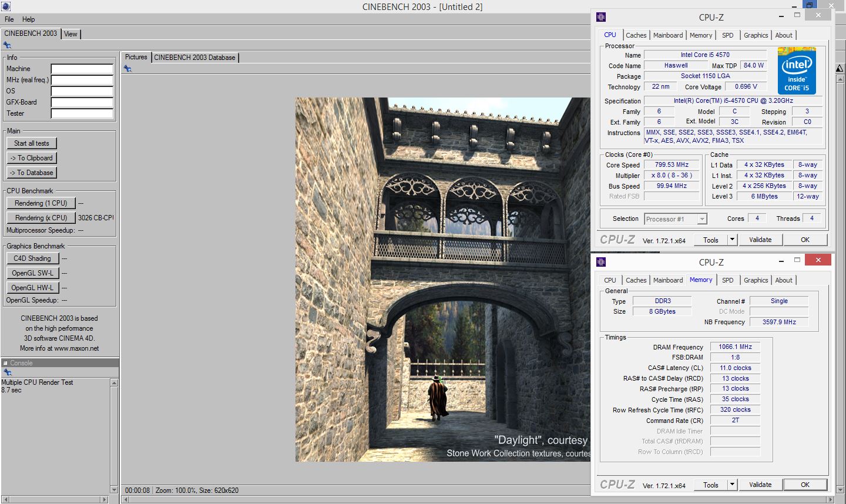Click the To Clipboard button
The width and height of the screenshot is (846, 504).
click(32, 158)
